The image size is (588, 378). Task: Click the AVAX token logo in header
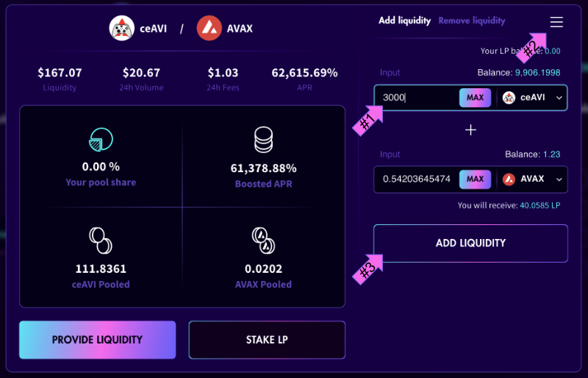pyautogui.click(x=209, y=29)
